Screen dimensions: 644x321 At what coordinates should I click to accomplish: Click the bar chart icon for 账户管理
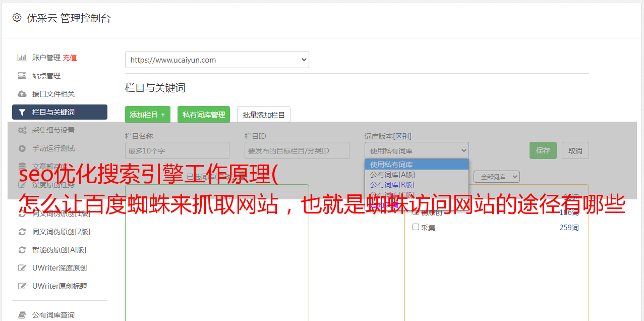pyautogui.click(x=22, y=58)
